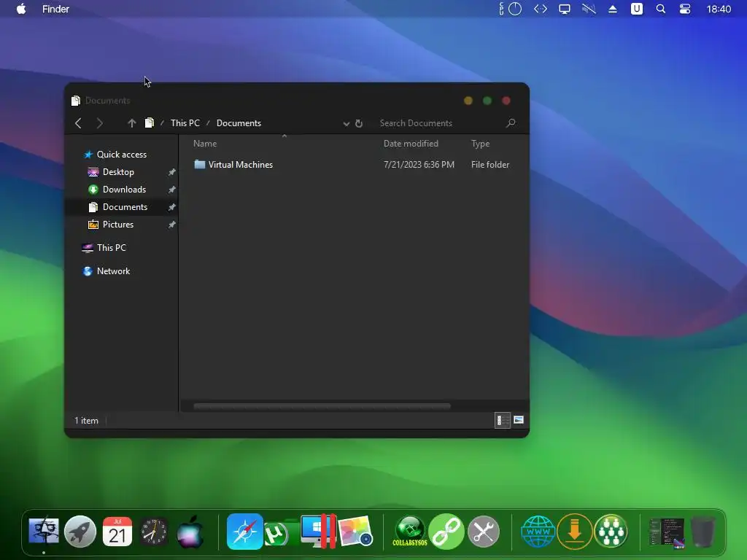
Task: Click the muted volume icon in menu bar
Action: (x=589, y=9)
